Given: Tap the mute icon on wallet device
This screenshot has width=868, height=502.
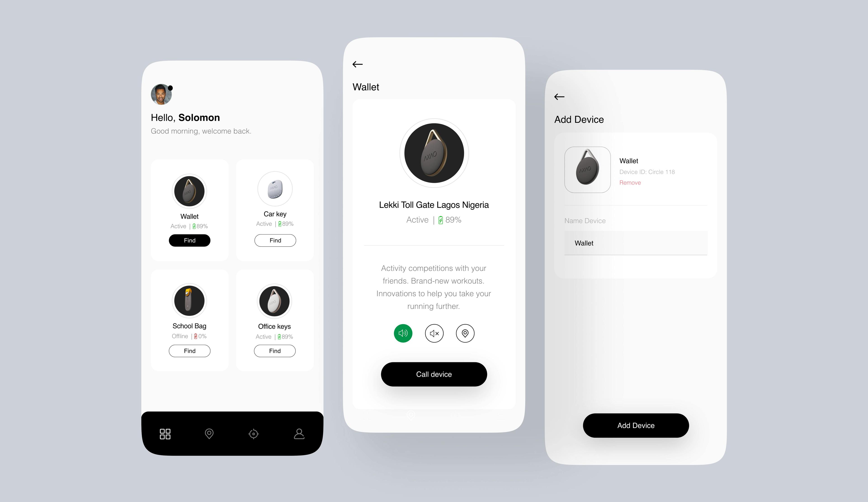Looking at the screenshot, I should pos(434,333).
